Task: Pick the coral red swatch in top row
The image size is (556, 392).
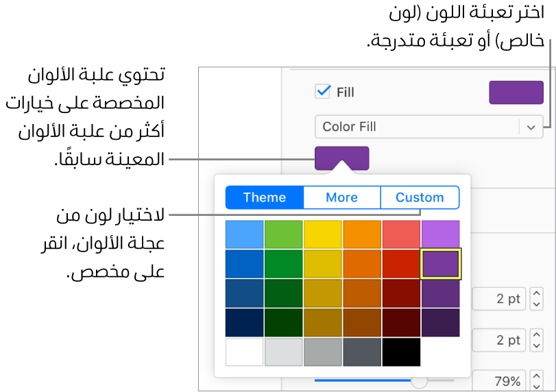Action: point(401,234)
